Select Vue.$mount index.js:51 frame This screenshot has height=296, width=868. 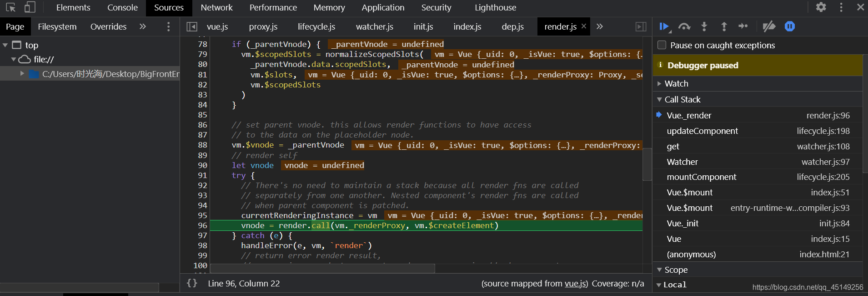(x=758, y=192)
